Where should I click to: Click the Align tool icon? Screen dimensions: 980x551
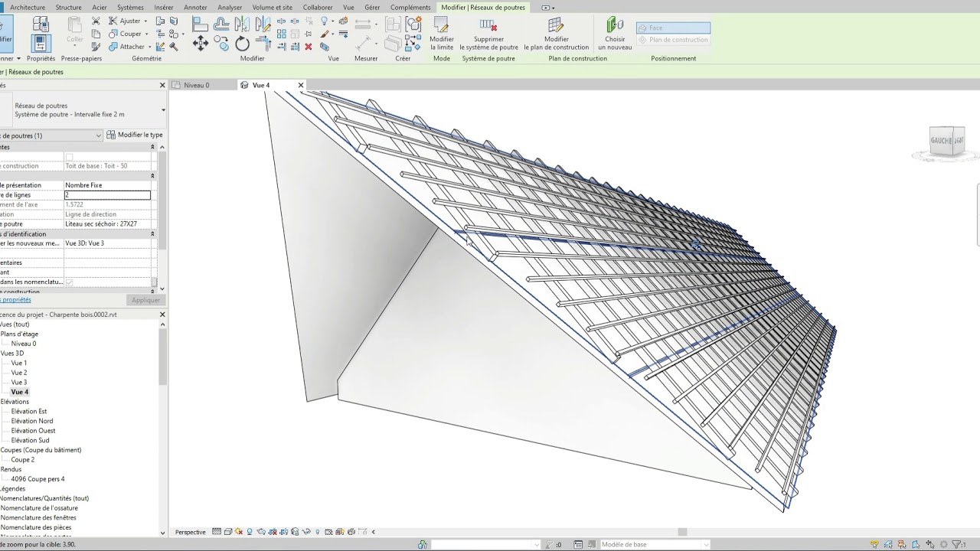201,24
